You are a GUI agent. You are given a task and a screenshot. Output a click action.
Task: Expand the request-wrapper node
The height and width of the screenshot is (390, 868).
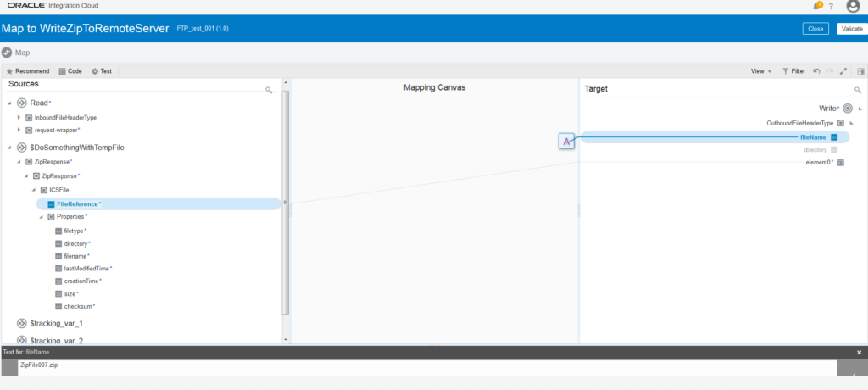pyautogui.click(x=19, y=131)
